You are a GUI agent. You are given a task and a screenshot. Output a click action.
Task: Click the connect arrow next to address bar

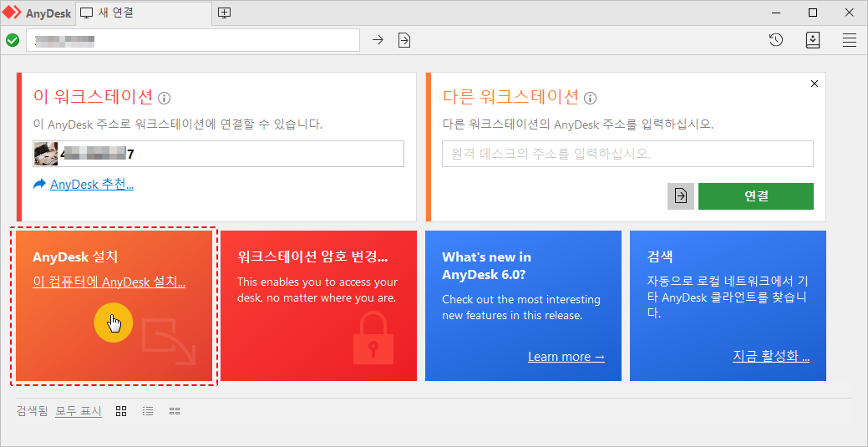[x=378, y=40]
